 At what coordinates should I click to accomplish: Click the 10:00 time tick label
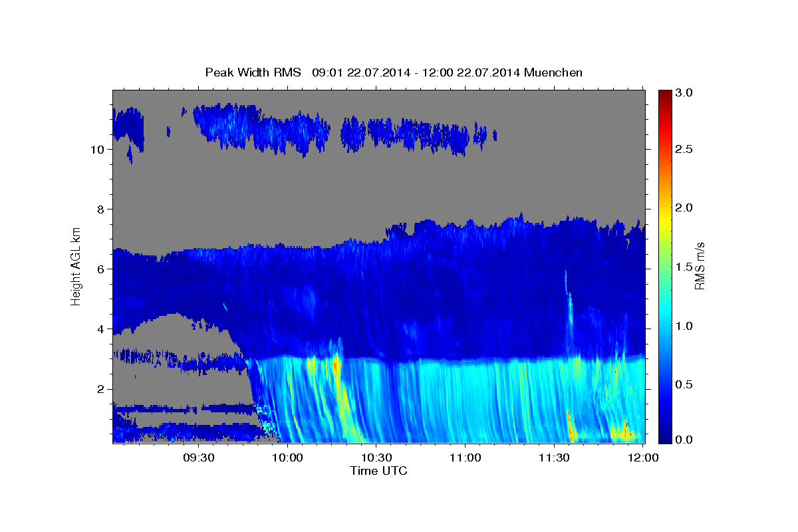[287, 458]
